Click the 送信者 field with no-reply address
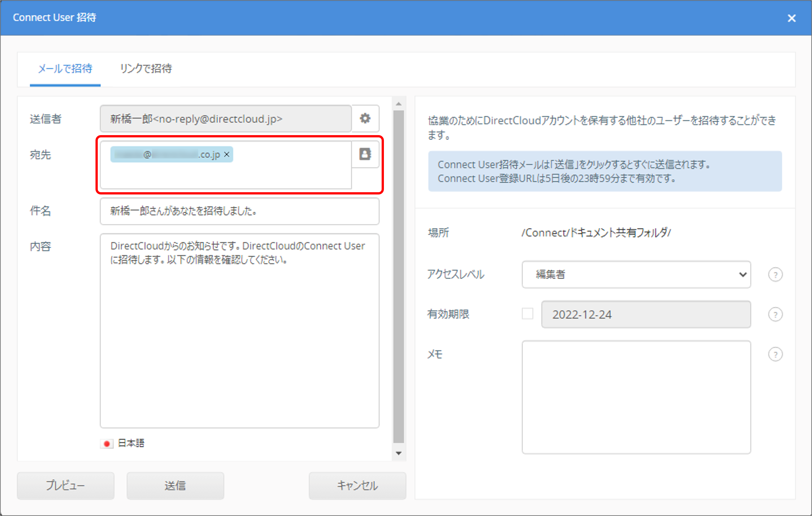Screen dimensions: 812x516 [226, 119]
